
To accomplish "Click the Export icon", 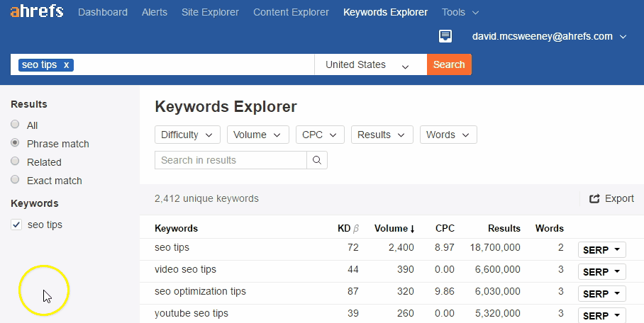I will [x=594, y=198].
